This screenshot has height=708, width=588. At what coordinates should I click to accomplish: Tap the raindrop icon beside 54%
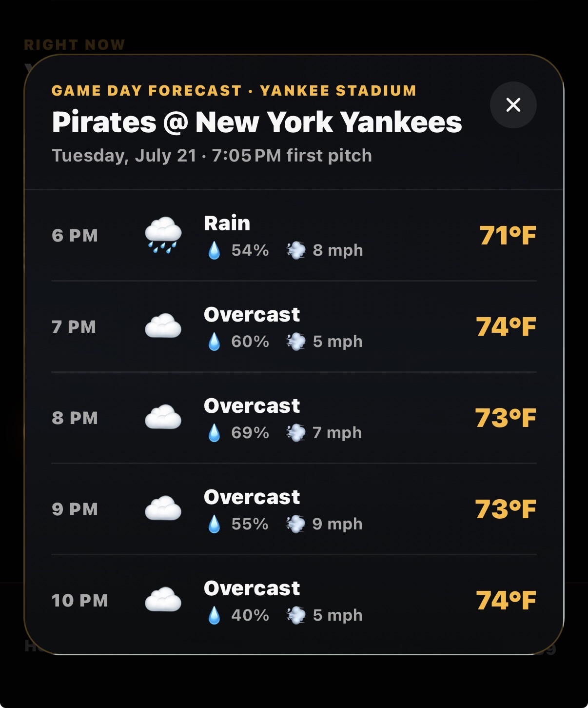coord(214,250)
